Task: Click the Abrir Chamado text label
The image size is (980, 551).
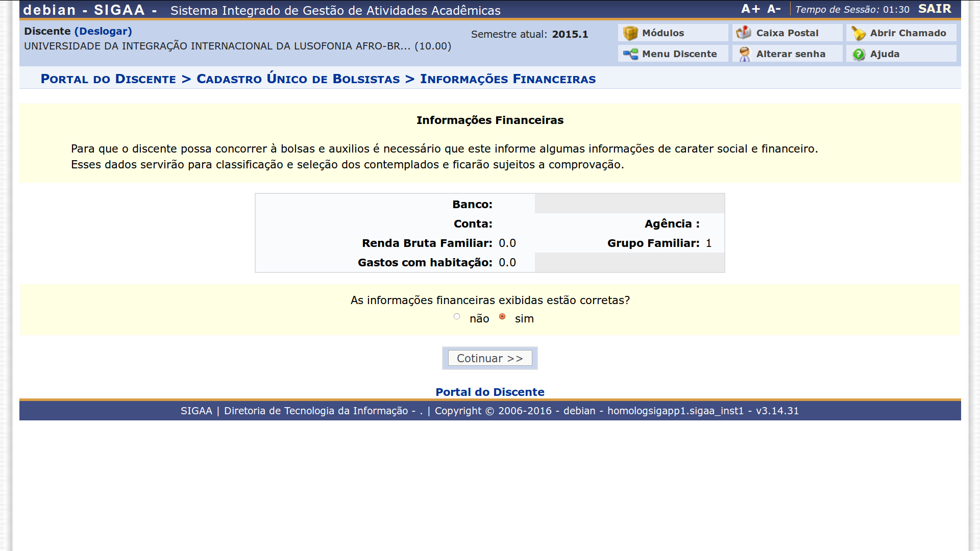Action: pyautogui.click(x=908, y=33)
